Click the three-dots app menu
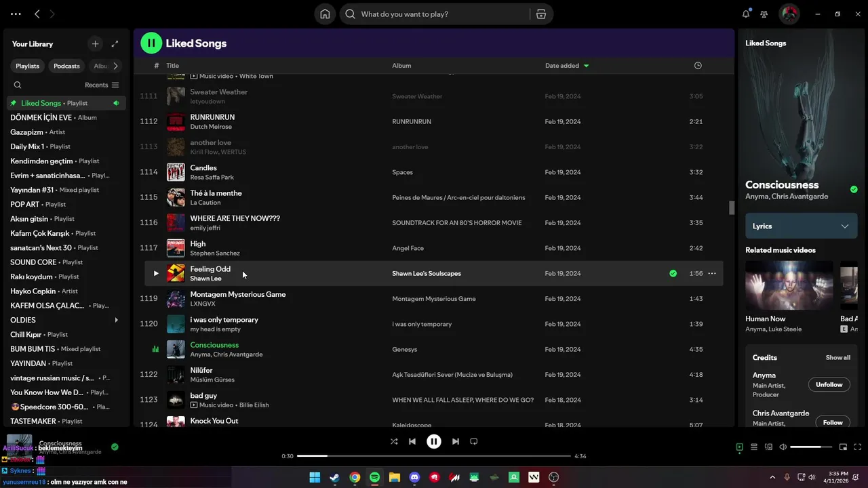868x488 pixels. [x=16, y=14]
